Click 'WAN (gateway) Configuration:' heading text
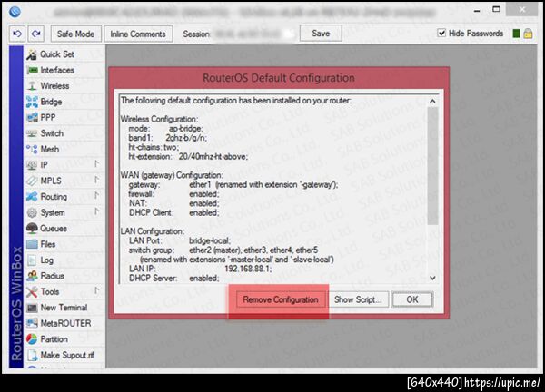 click(x=172, y=175)
